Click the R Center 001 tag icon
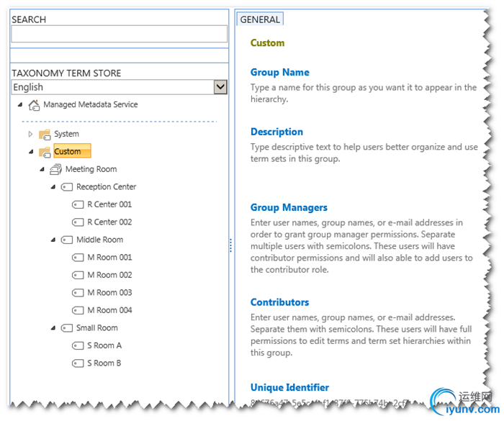Screen dimensions: 504x421 tap(78, 204)
